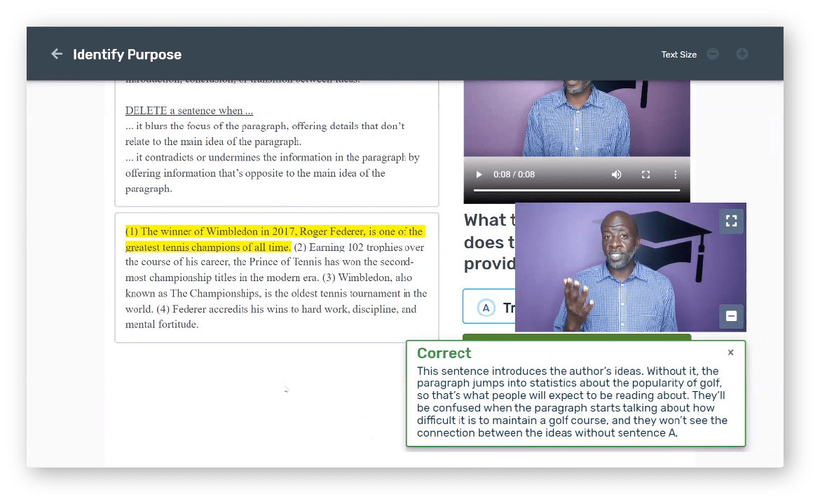Image resolution: width=820 pixels, height=504 pixels.
Task: Seek along the video progress bar
Action: 576,190
